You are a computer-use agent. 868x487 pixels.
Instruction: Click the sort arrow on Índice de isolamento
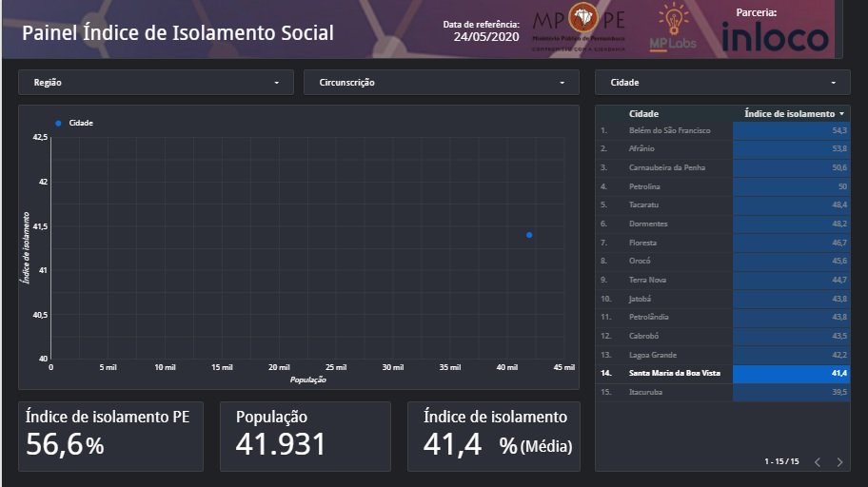tap(841, 114)
